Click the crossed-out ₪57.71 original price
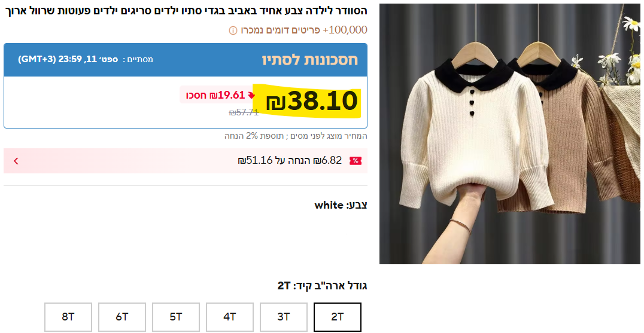The image size is (644, 333). [x=244, y=112]
